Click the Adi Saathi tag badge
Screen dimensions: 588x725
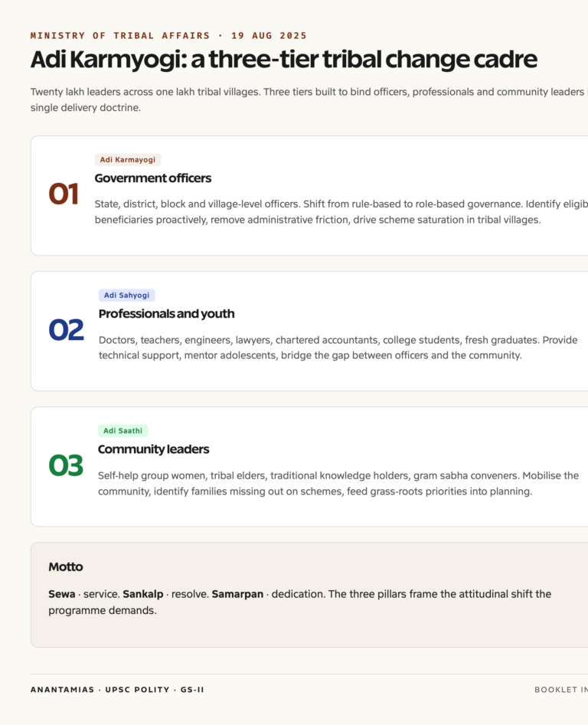click(x=123, y=430)
